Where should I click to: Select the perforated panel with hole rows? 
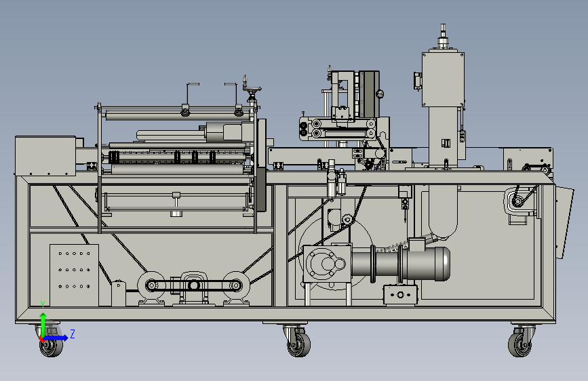point(74,275)
